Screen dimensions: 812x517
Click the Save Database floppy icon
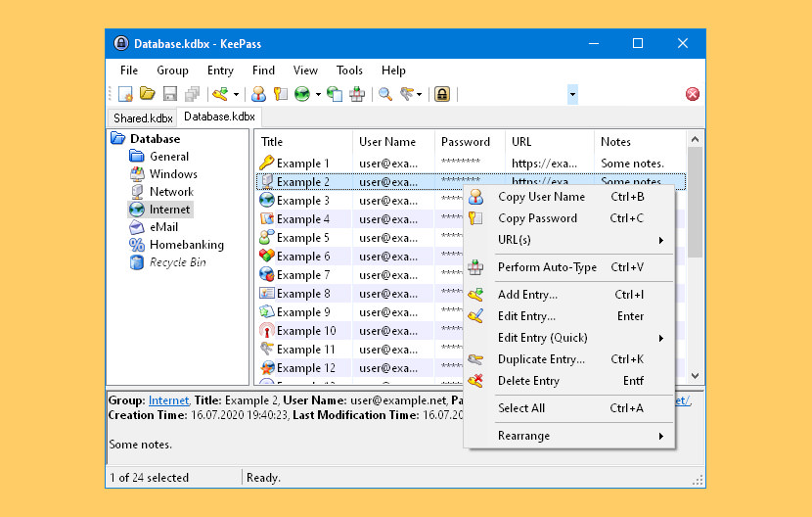170,94
